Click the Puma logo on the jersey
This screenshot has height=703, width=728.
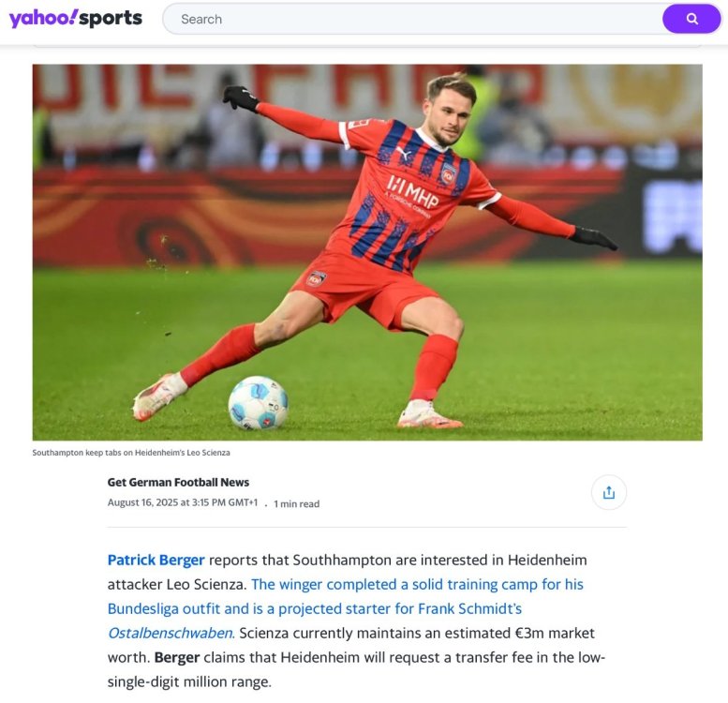pos(404,153)
